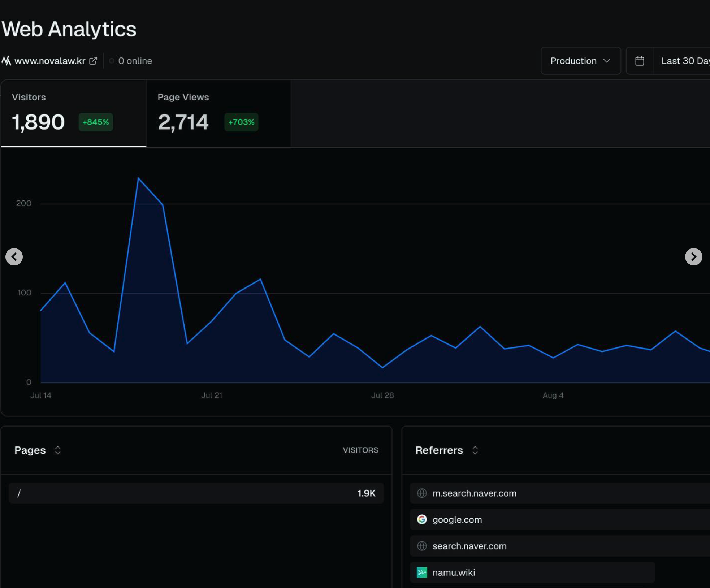This screenshot has height=588, width=710.
Task: Open the www.novalaw.kr site link
Action: click(50, 61)
